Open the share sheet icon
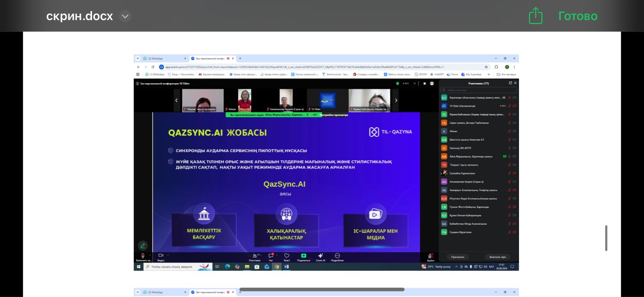Screen dimensions: 644x297 [536, 16]
